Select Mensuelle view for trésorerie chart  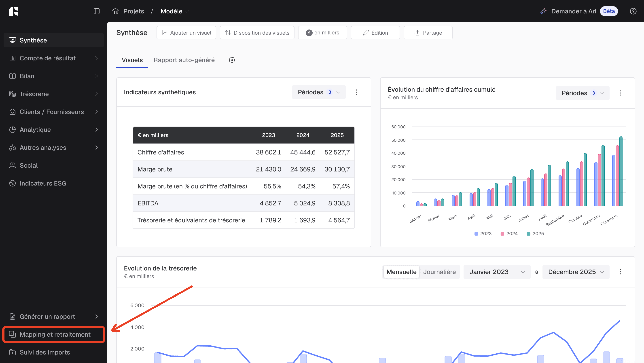(401, 272)
